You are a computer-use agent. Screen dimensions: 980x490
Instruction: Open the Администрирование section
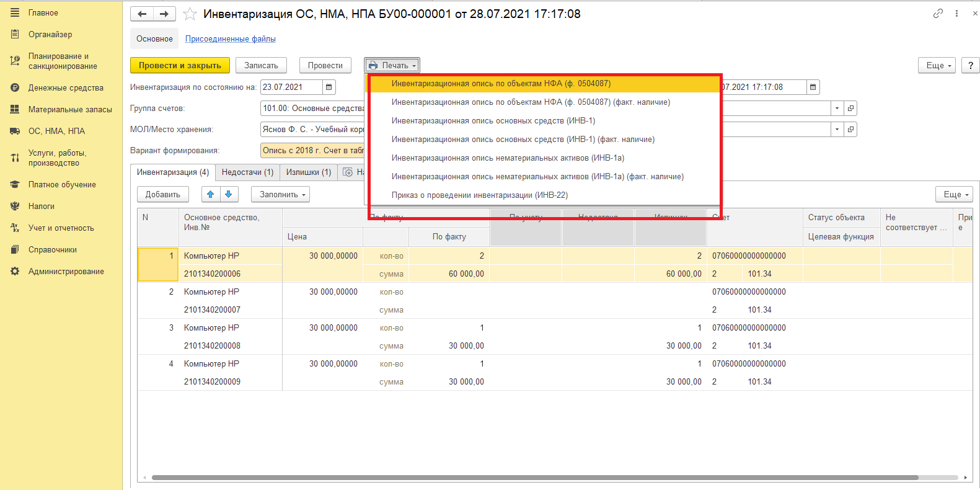tap(66, 271)
